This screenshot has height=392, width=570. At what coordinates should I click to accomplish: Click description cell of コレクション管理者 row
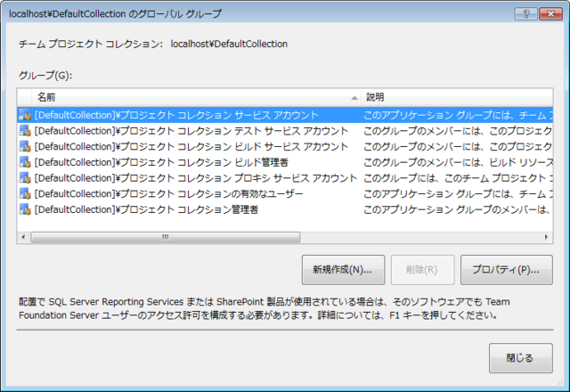coord(458,209)
